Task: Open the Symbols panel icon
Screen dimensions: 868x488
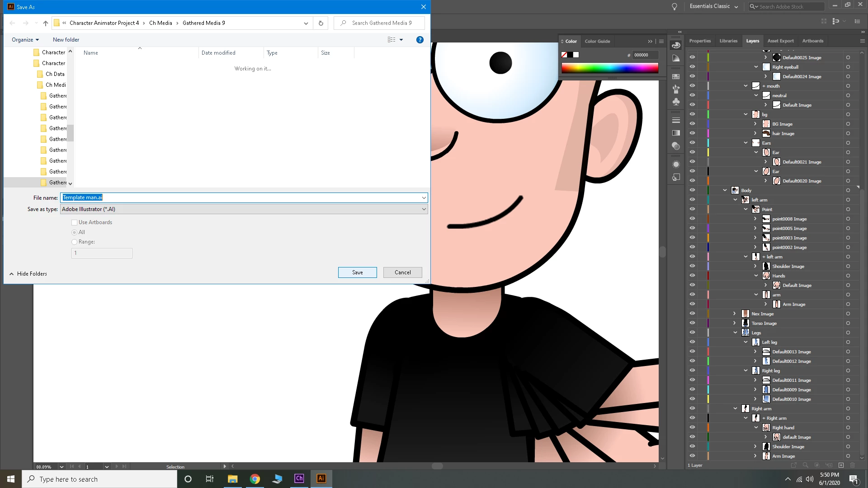Action: pos(676,102)
